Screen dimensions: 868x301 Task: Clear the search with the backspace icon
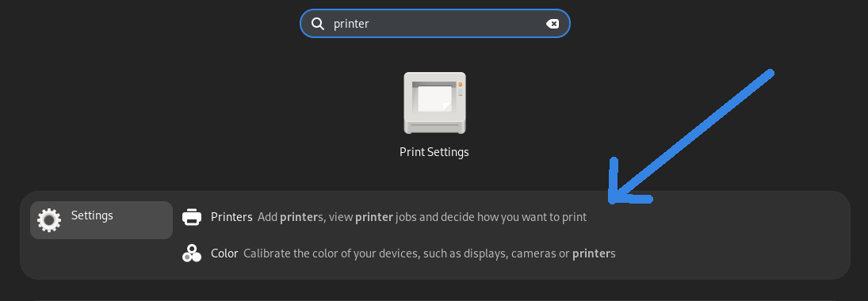click(552, 24)
